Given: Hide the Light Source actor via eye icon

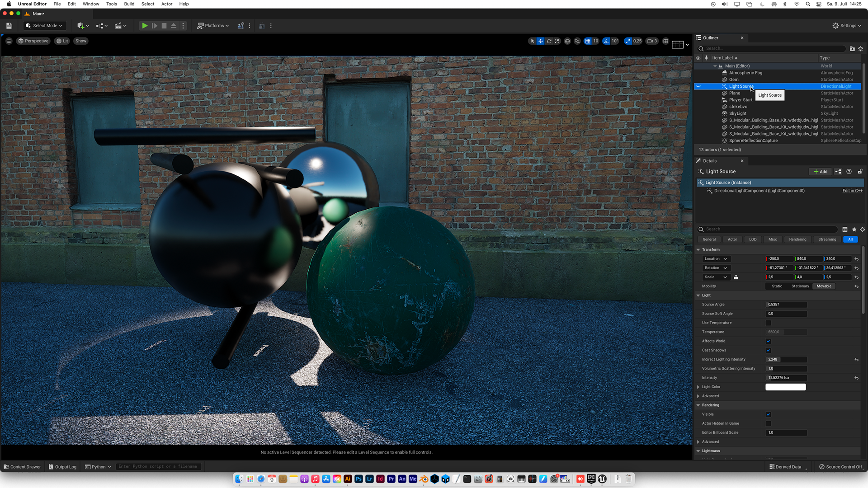Looking at the screenshot, I should (x=698, y=86).
